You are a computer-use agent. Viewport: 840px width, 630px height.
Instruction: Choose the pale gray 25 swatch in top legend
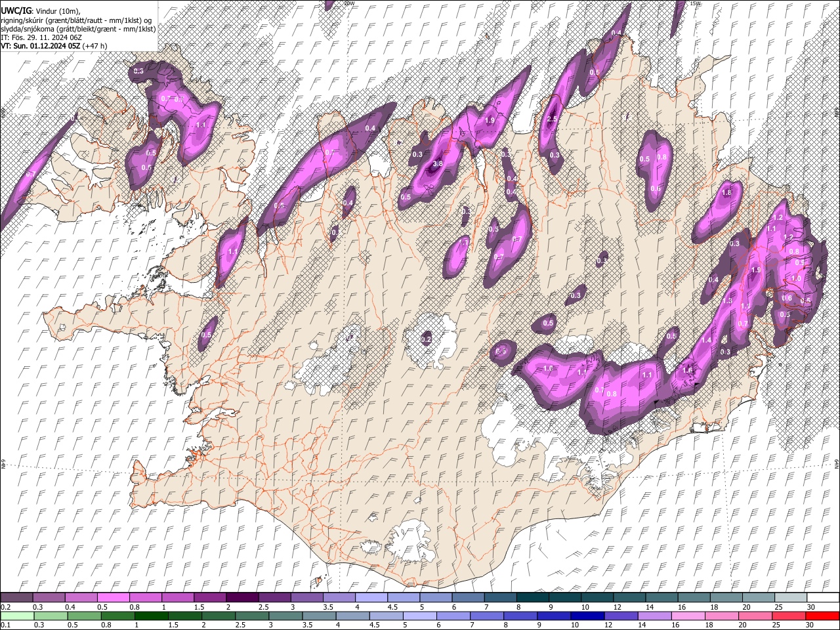click(790, 598)
